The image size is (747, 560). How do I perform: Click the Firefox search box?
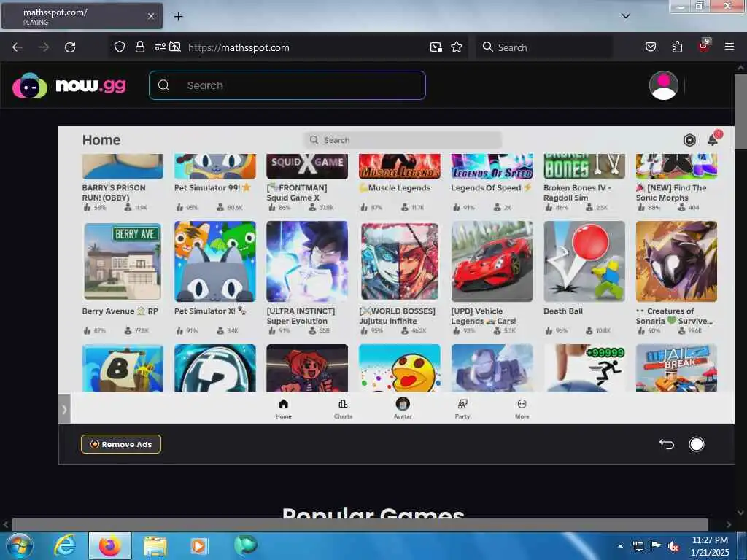click(544, 47)
